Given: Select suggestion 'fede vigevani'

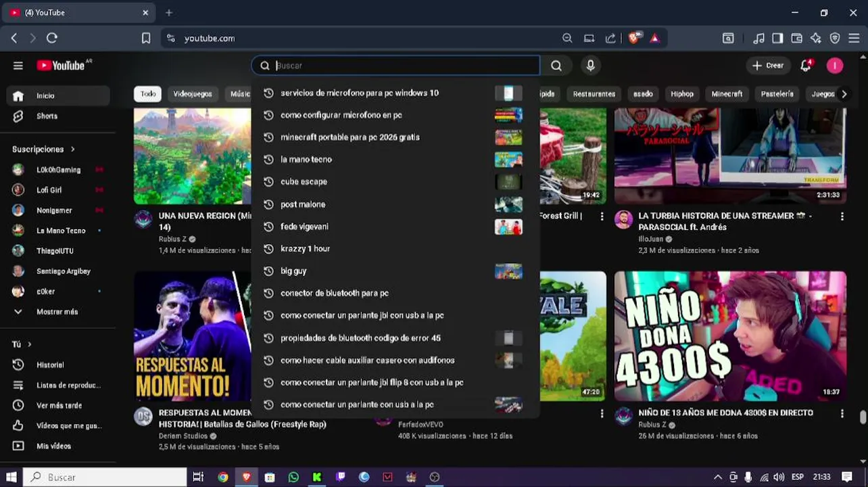Looking at the screenshot, I should 395,227.
